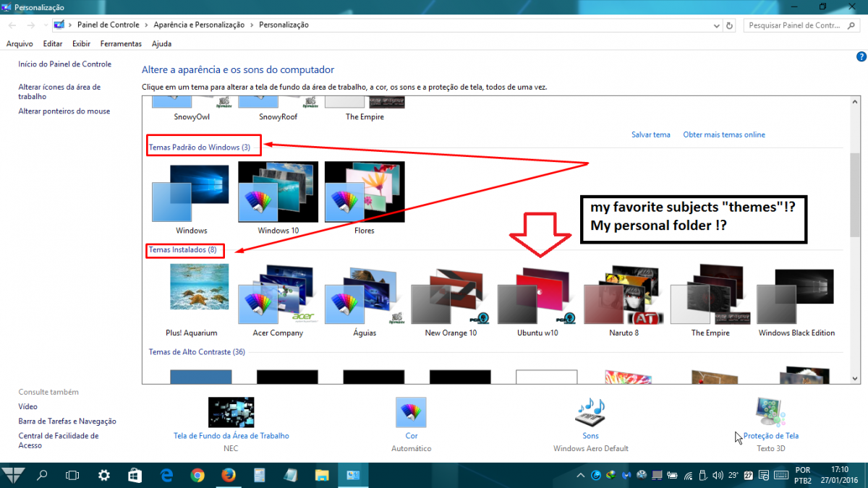Click the Temas de Alto Contraste (36) heading
868x488 pixels.
coord(197,352)
